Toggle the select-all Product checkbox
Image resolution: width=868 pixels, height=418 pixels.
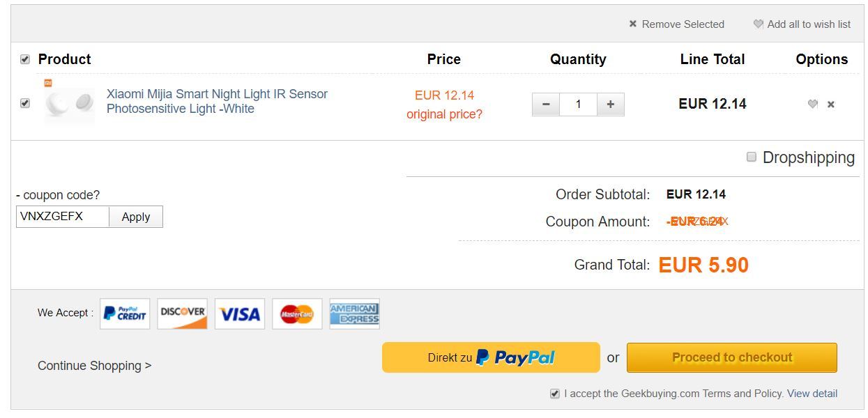click(25, 59)
